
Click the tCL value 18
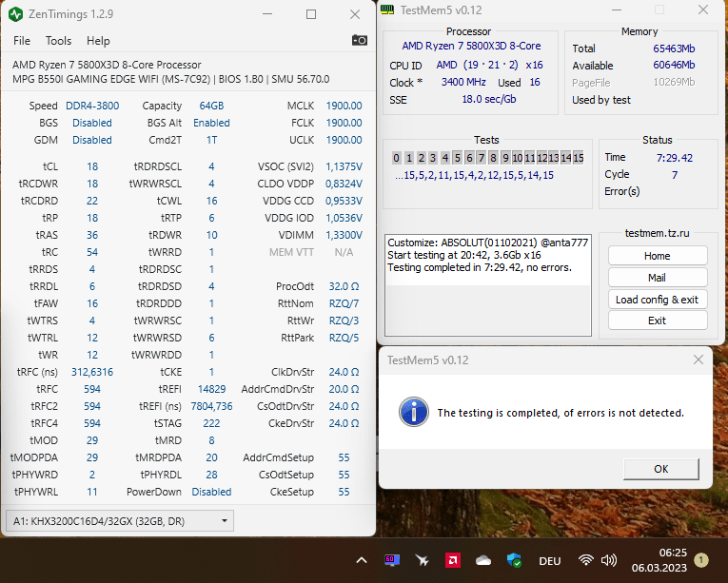pyautogui.click(x=92, y=166)
